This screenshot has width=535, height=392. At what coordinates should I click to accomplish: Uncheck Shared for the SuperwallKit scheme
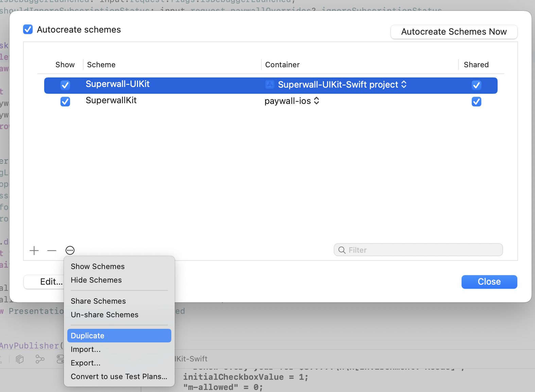476,102
